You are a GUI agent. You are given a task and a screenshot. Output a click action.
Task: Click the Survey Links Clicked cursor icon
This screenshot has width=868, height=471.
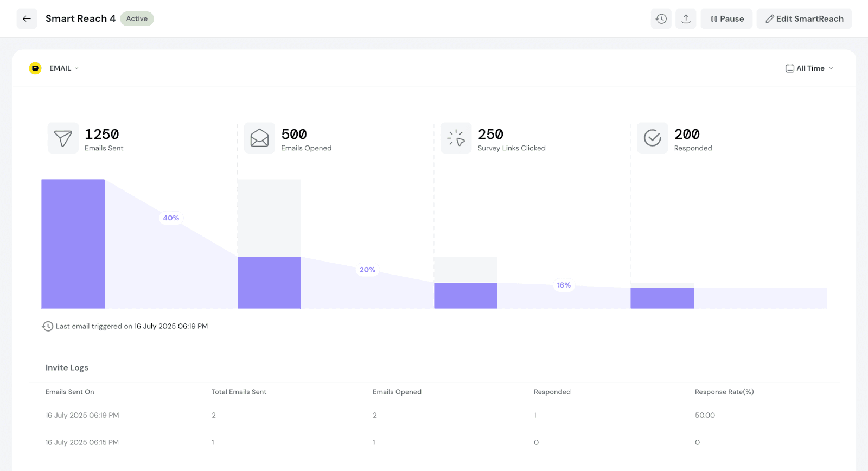(456, 138)
